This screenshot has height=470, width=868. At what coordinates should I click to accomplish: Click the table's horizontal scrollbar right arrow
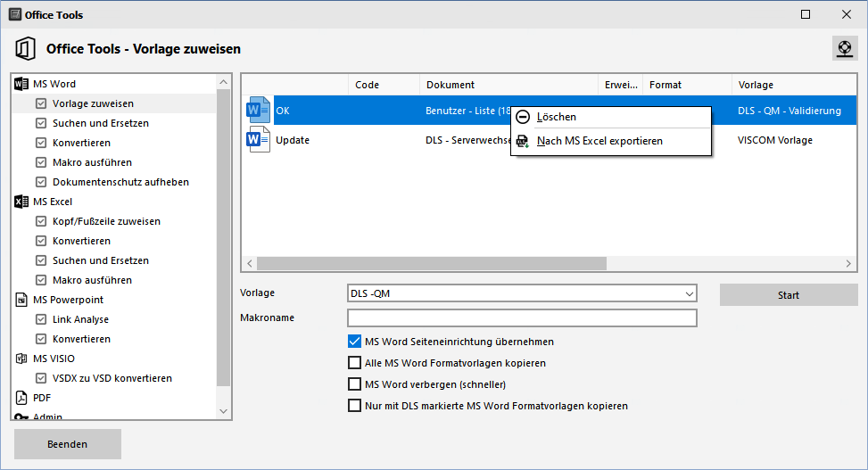tap(848, 263)
